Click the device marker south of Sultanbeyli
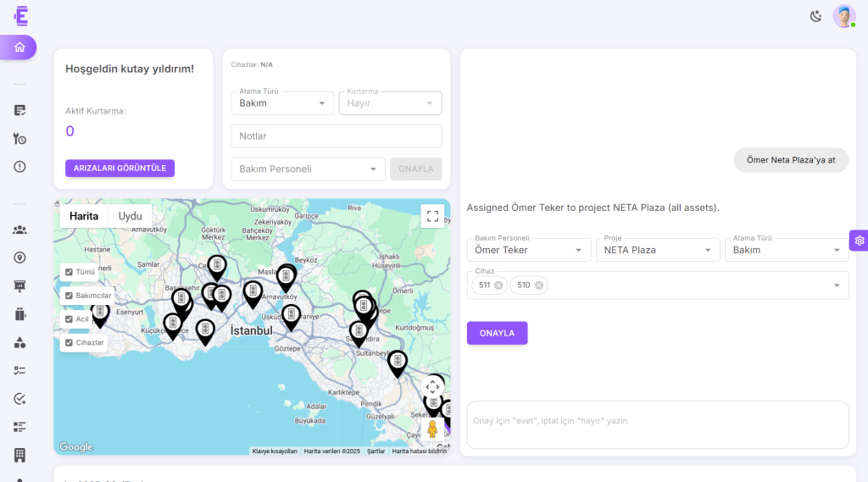This screenshot has height=482, width=868. 398,363
